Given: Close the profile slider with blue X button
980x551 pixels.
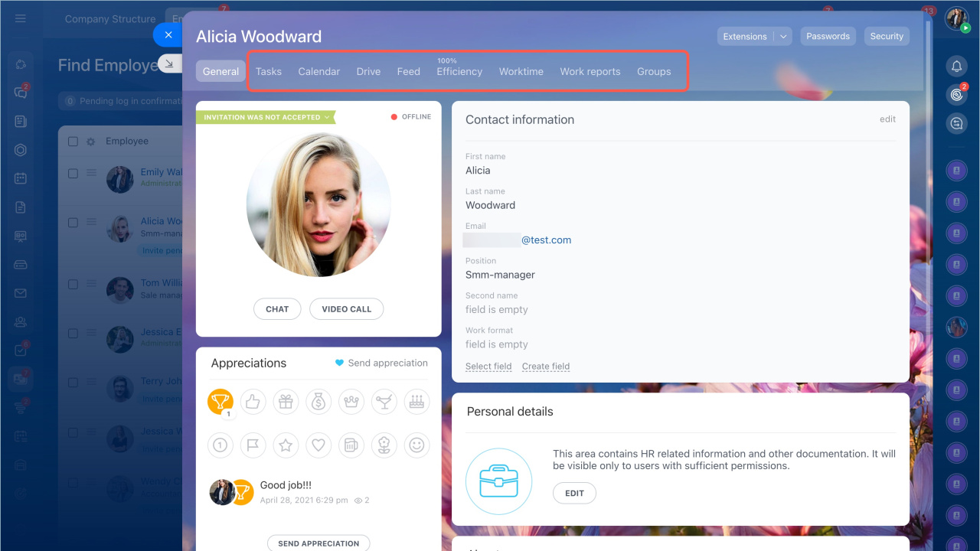Looking at the screenshot, I should (168, 35).
